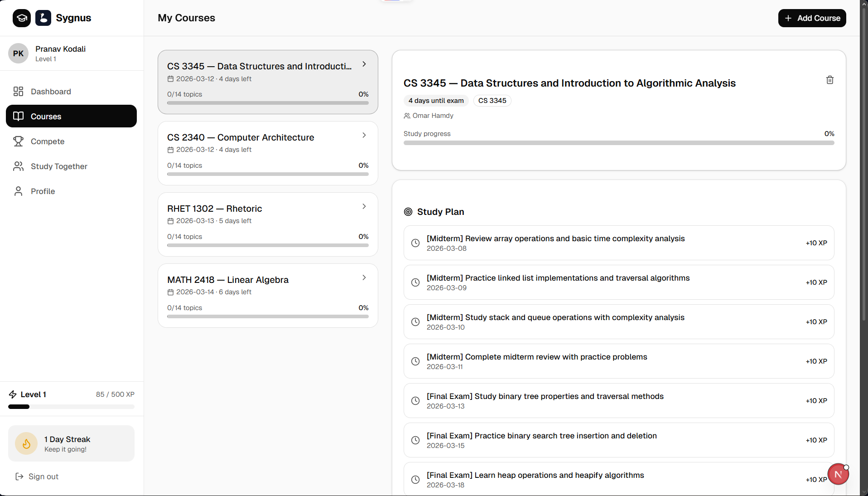
Task: Expand the RHET 1302 Rhetoric chevron
Action: pyautogui.click(x=364, y=206)
